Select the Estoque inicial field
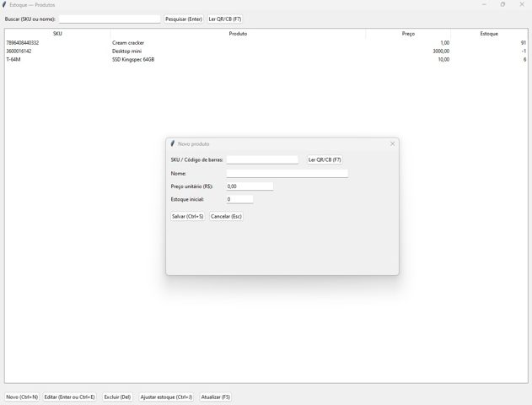This screenshot has width=532, height=405. coord(239,199)
